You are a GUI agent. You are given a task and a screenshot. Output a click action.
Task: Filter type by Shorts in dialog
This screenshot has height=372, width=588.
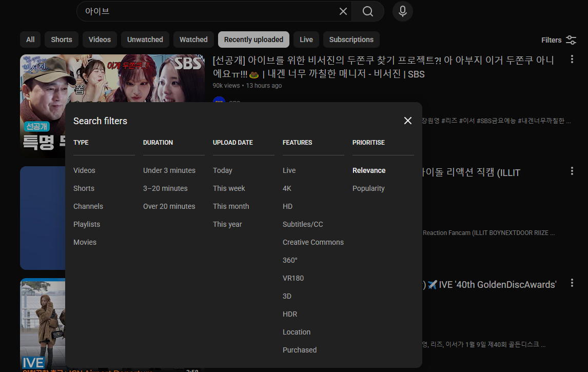84,188
